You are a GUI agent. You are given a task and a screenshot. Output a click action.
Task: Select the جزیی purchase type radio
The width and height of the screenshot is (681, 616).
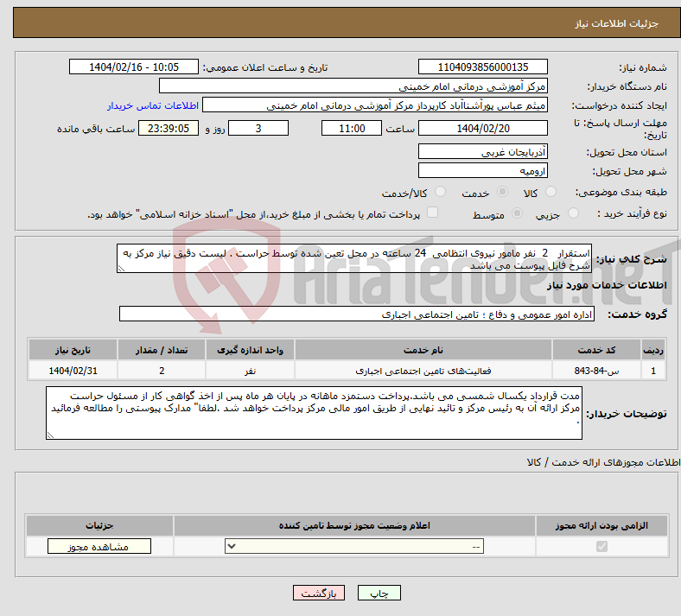[573, 213]
